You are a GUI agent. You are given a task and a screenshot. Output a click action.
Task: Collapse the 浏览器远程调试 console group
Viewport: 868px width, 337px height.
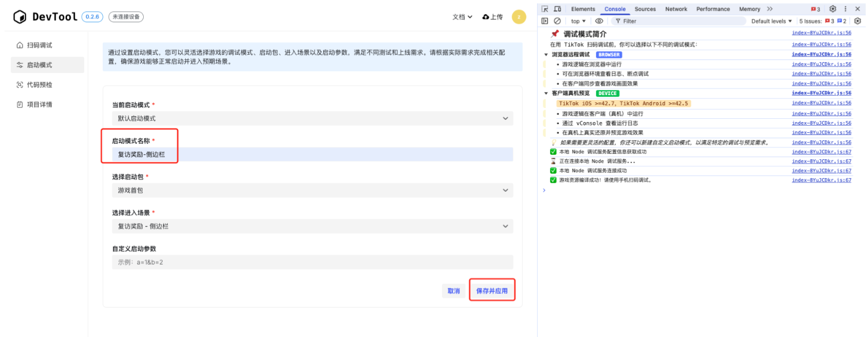click(546, 55)
